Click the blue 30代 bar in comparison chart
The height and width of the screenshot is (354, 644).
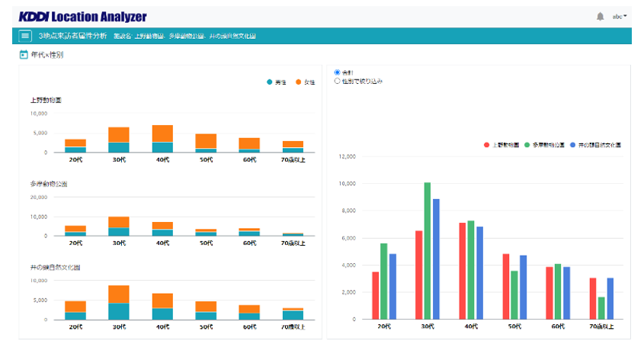(436, 259)
